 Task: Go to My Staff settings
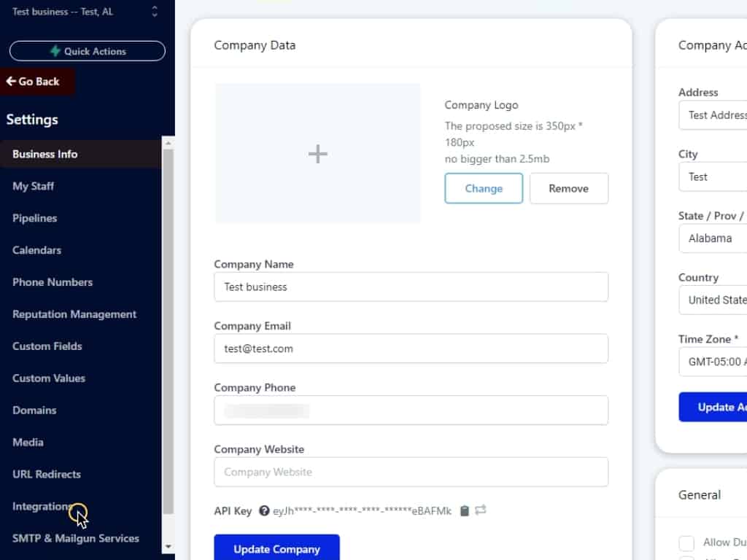click(x=34, y=186)
